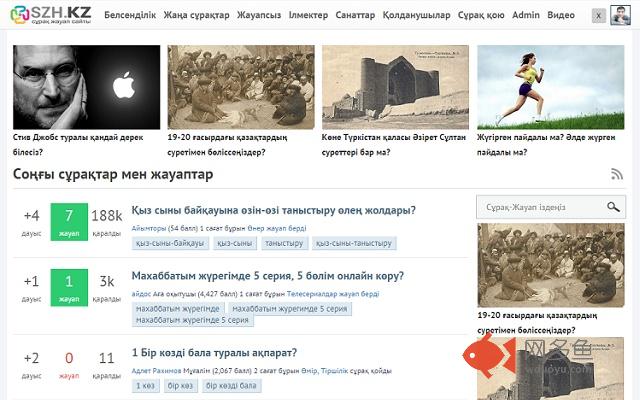Open category Өнер link
640x400 pixels.
click(256, 228)
